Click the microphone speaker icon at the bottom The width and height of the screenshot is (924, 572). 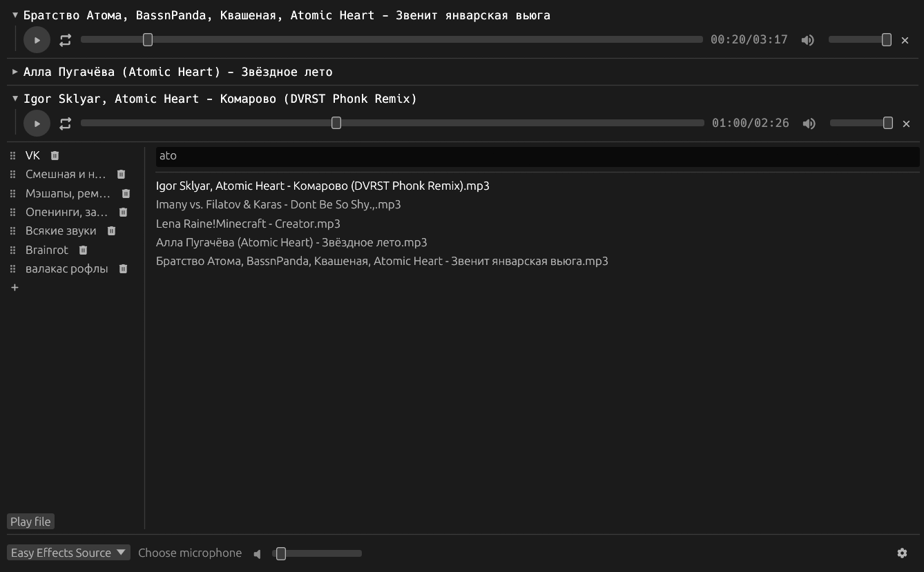(256, 553)
